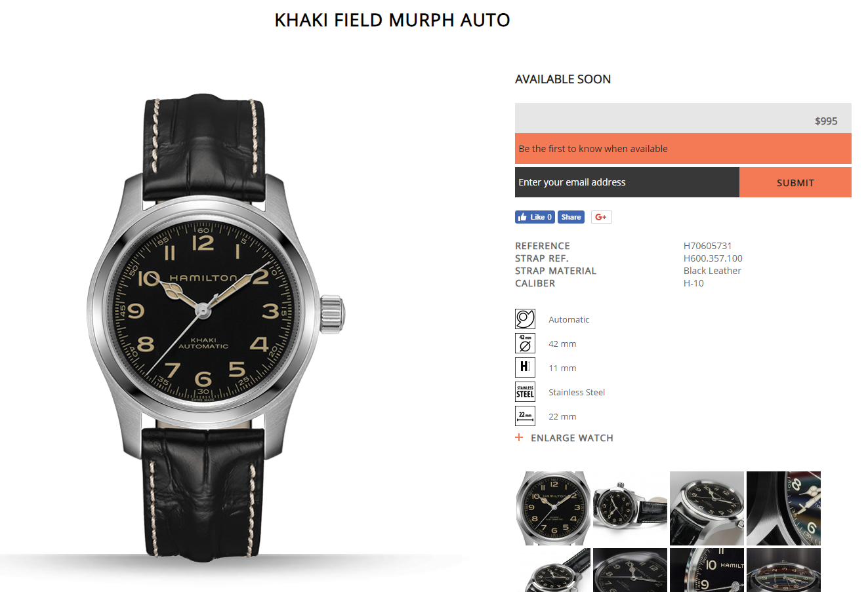Select the front-view watch dial thumbnail

553,508
